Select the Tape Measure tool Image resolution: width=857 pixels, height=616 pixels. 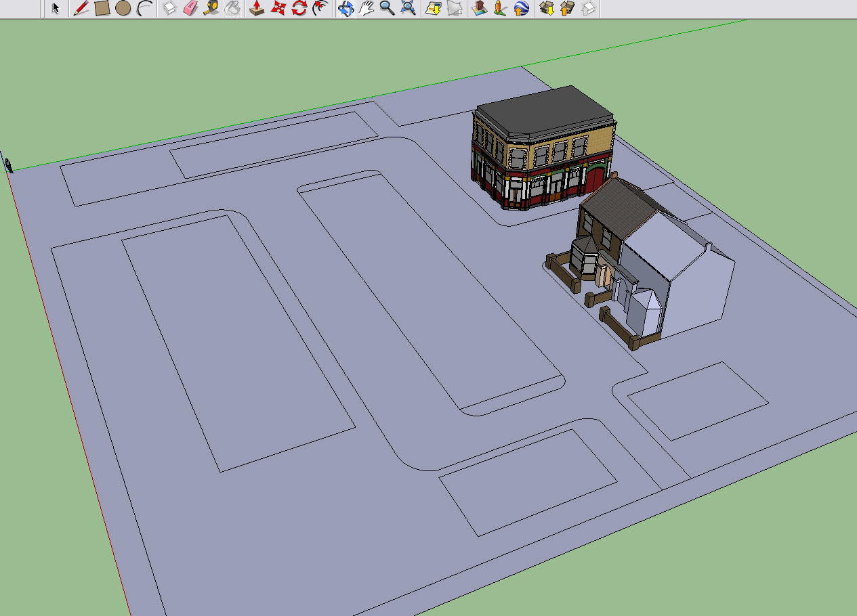click(211, 8)
